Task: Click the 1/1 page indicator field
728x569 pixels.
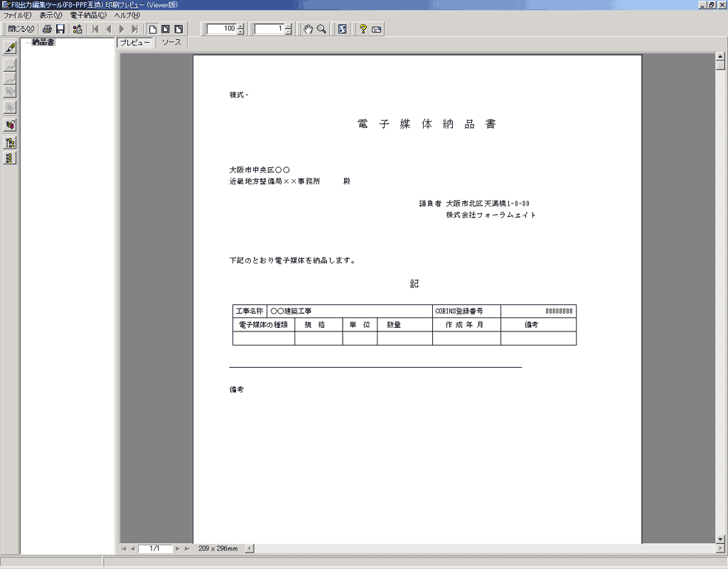Action: click(154, 548)
